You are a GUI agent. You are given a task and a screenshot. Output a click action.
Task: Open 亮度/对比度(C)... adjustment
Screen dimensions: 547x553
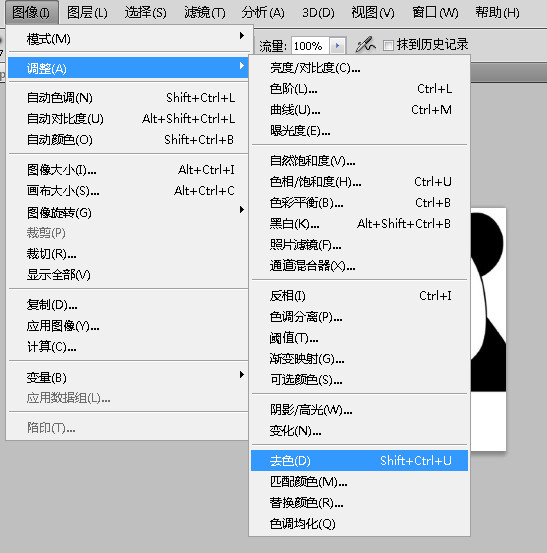point(359,68)
